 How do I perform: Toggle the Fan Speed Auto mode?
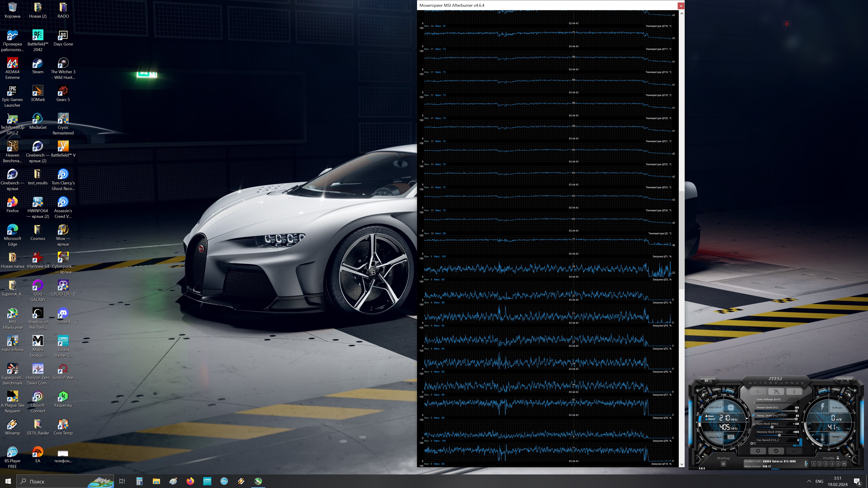[798, 445]
